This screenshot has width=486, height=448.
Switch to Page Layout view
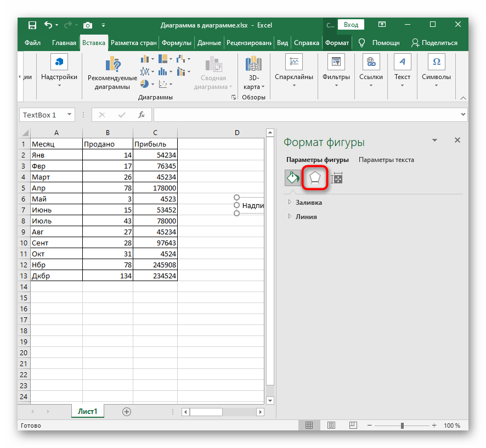(331, 425)
